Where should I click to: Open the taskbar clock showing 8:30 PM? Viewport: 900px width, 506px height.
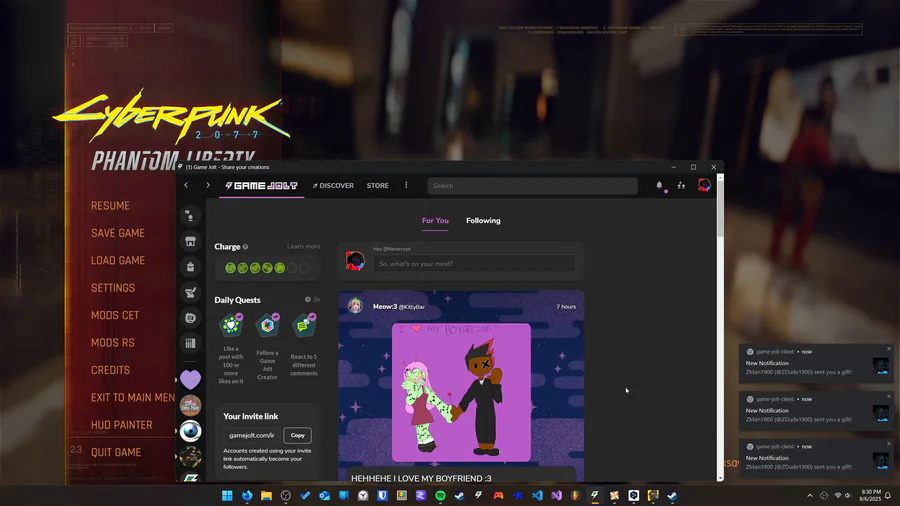click(x=870, y=496)
